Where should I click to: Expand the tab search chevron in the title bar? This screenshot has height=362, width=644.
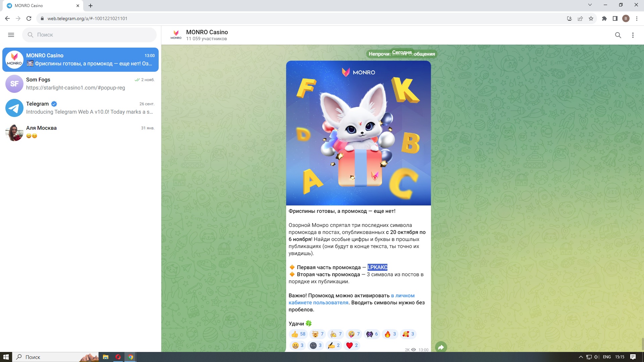(x=590, y=5)
